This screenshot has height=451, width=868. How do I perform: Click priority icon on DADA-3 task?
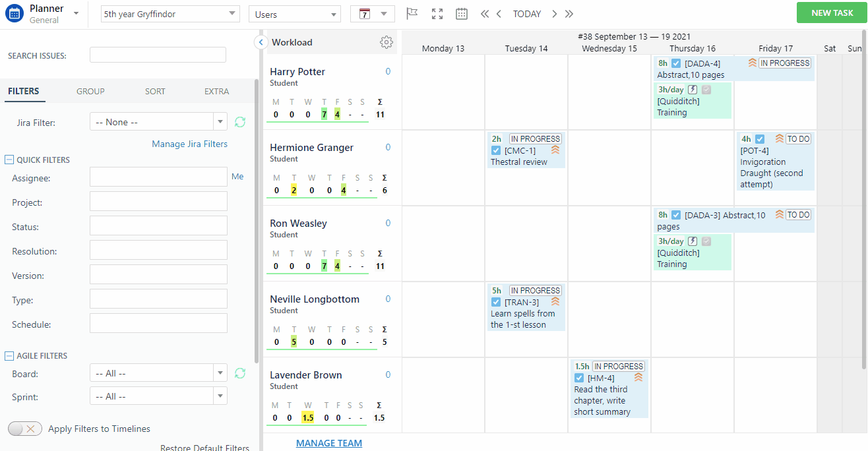click(x=780, y=215)
